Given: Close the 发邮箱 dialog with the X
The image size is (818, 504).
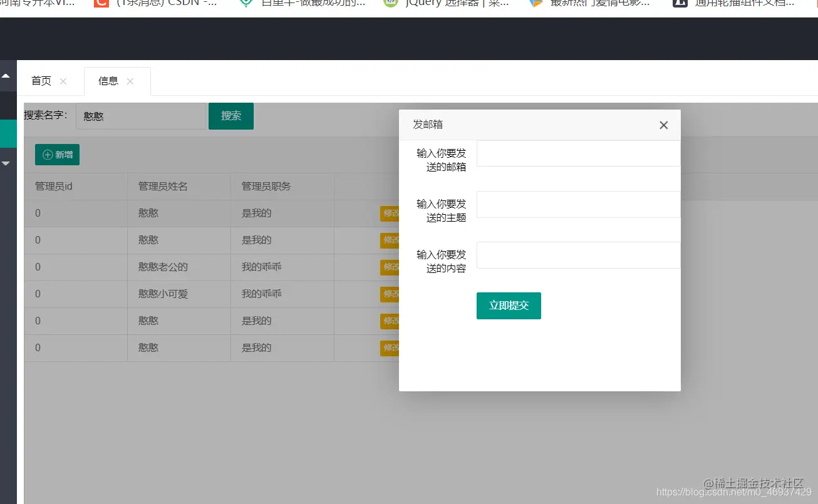Looking at the screenshot, I should click(663, 125).
